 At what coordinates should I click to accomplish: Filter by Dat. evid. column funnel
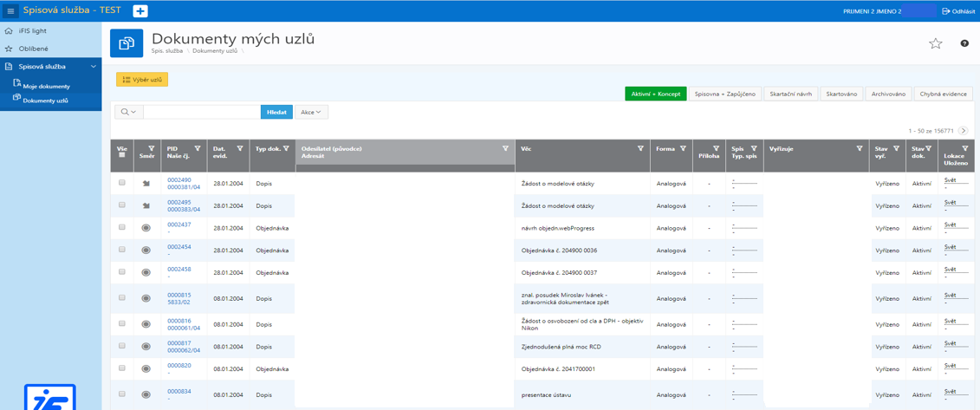pos(241,149)
